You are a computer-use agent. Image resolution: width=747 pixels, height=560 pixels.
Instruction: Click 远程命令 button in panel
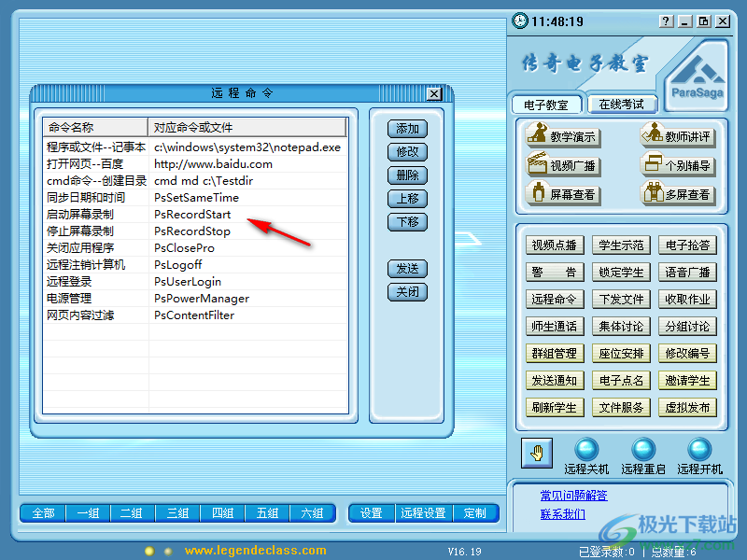click(555, 300)
